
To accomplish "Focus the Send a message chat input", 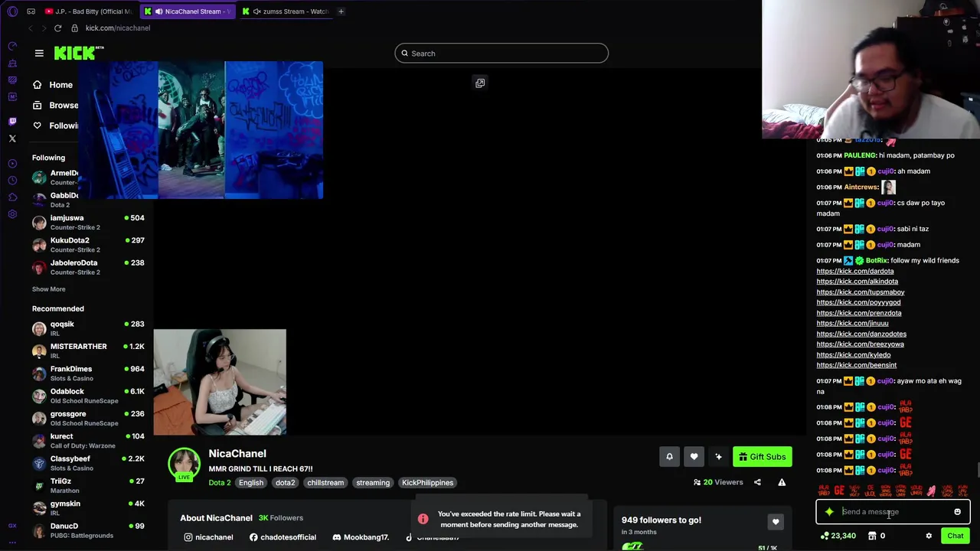I will pos(893,512).
